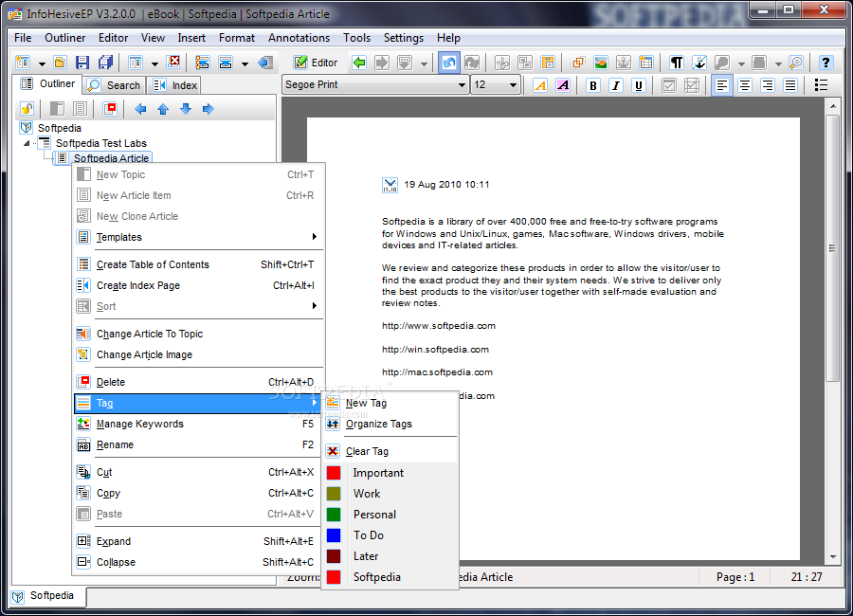
Task: Choose Clear Tag in submenu
Action: [390, 451]
